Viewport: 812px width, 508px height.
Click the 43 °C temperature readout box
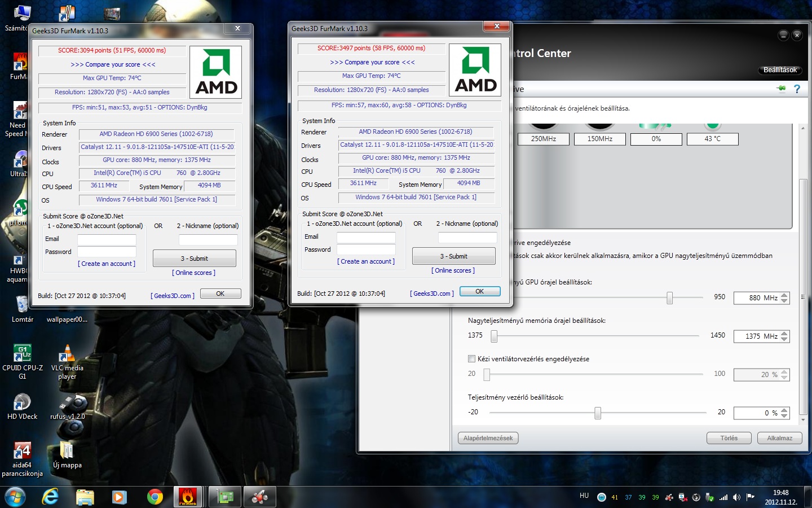(x=713, y=139)
